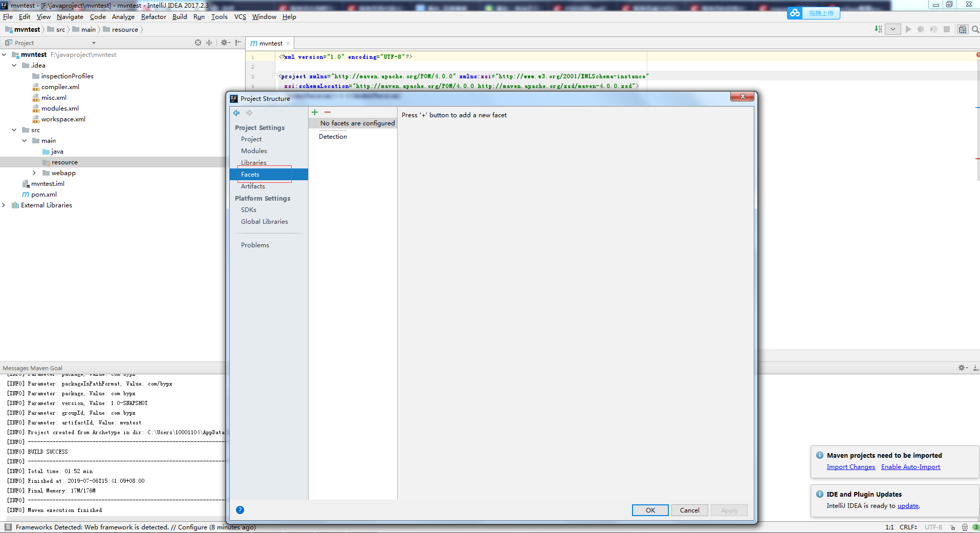Select mvntest.iml in project tree
980x533 pixels.
pos(48,184)
